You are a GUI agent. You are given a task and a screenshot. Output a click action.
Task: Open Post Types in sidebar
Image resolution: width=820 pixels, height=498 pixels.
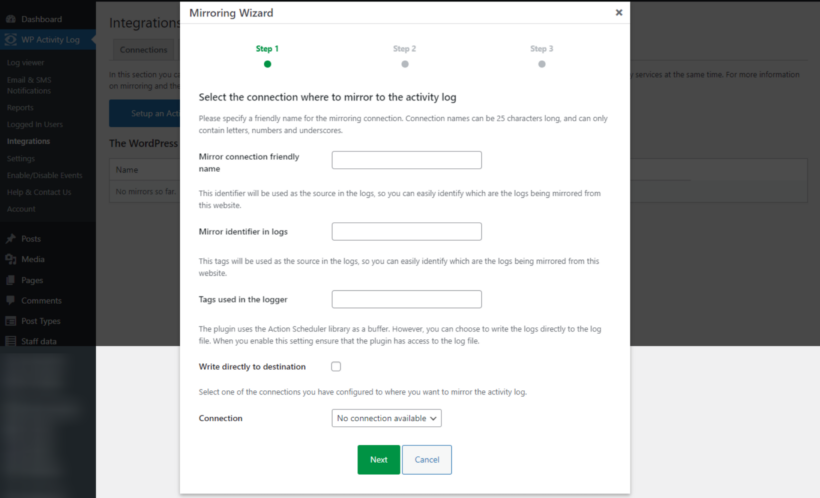41,321
